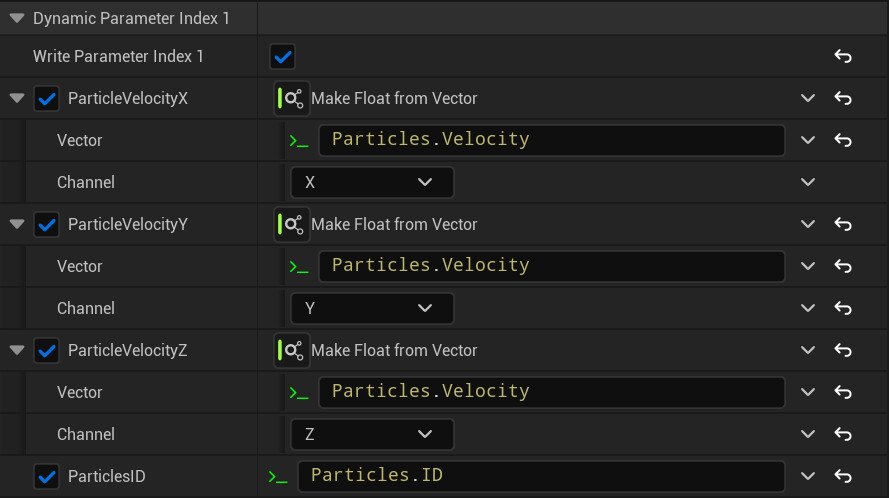Open the Channel dropdown showing Z
This screenshot has height=498, width=889.
[371, 434]
